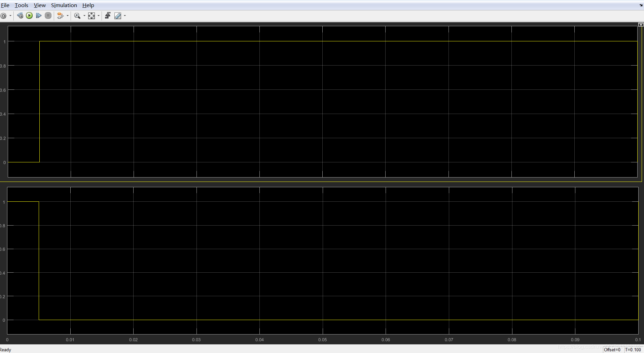Screen dimensions: 644x353
Task: Open the Simulation menu
Action: pos(64,5)
